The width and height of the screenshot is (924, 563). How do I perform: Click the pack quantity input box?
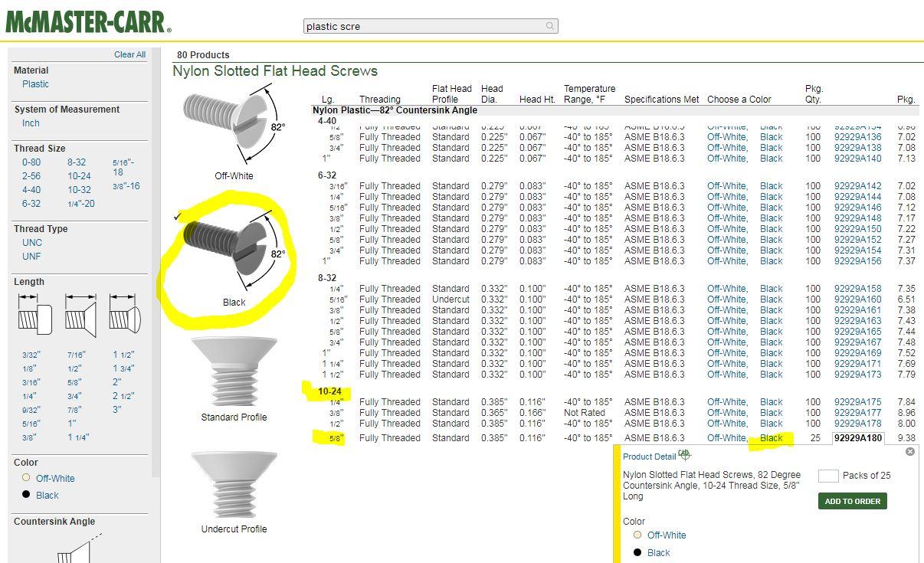(x=828, y=476)
